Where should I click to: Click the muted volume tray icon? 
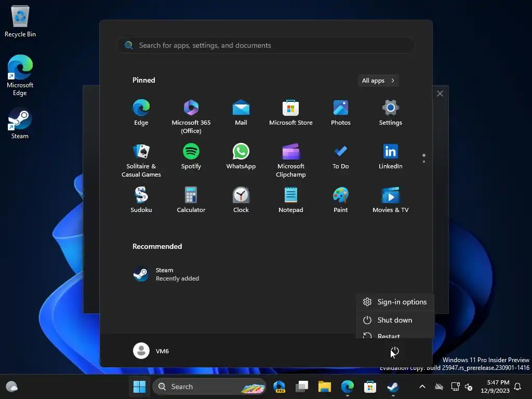pyautogui.click(x=469, y=387)
